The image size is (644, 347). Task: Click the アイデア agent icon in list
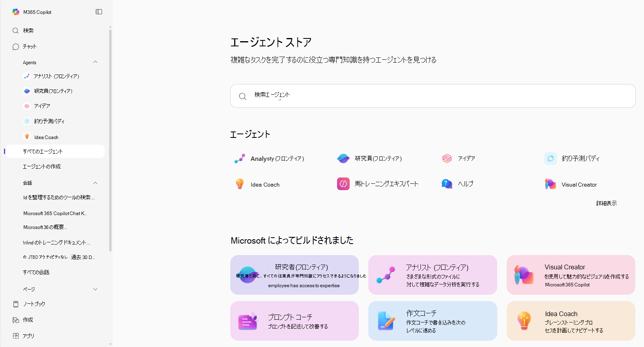(447, 158)
